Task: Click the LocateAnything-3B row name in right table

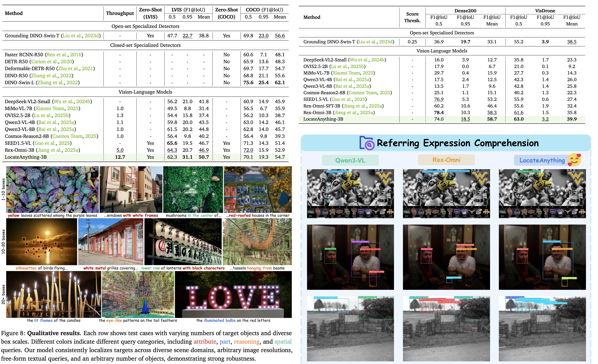Action: [323, 119]
